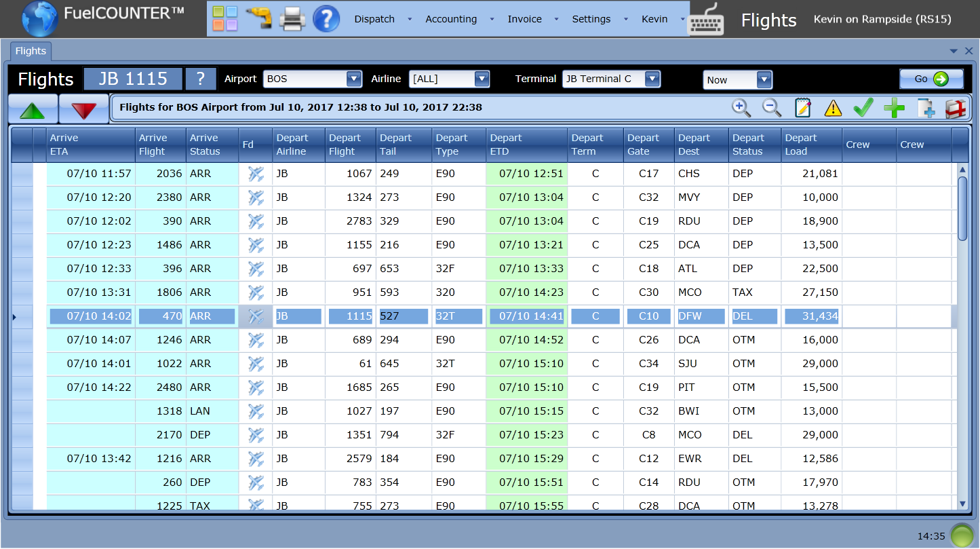
Task: Click depart load 22,500
Action: [x=812, y=269]
